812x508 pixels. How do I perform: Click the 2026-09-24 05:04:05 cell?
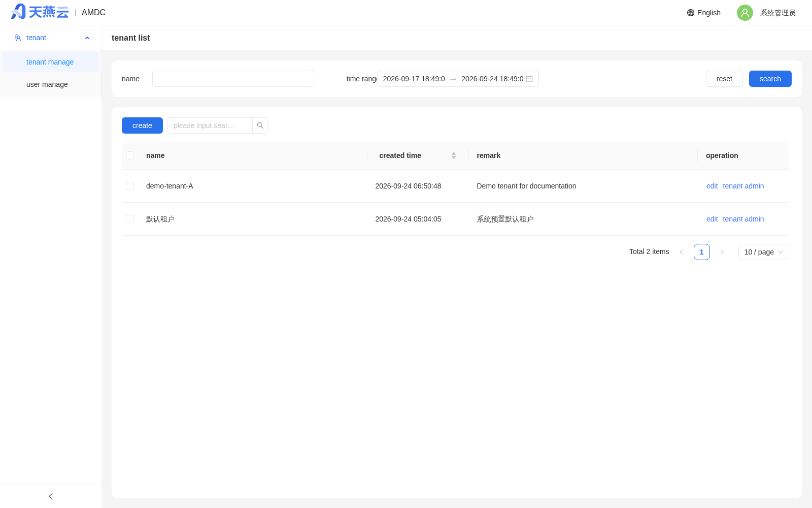pyautogui.click(x=408, y=219)
